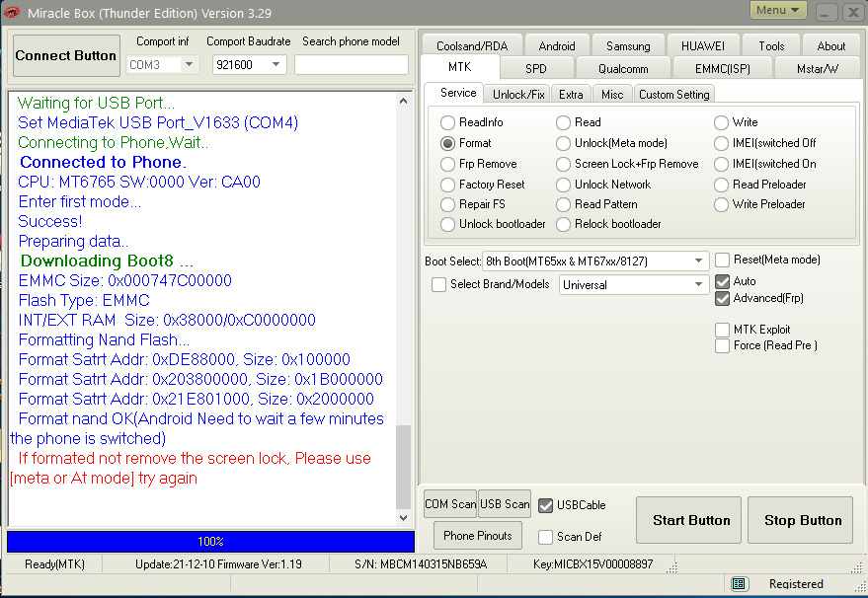Viewport: 868px width, 598px height.
Task: Click the Search phone model field
Action: (x=352, y=65)
